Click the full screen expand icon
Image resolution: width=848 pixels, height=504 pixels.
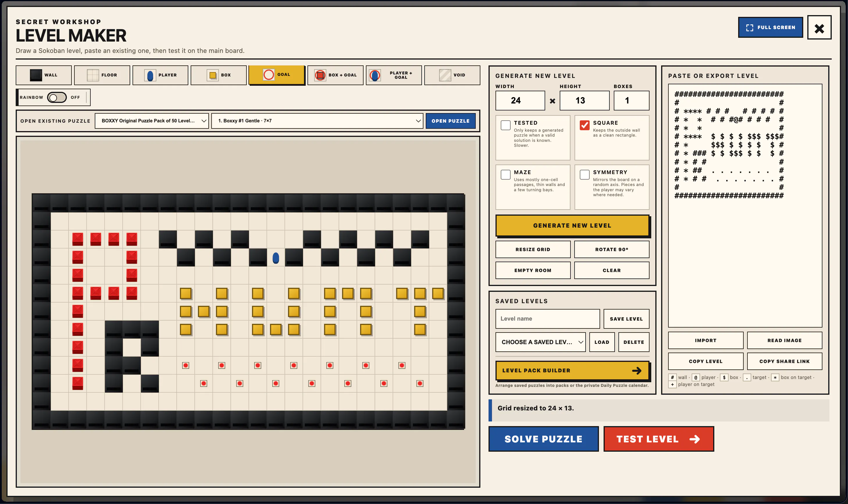749,28
